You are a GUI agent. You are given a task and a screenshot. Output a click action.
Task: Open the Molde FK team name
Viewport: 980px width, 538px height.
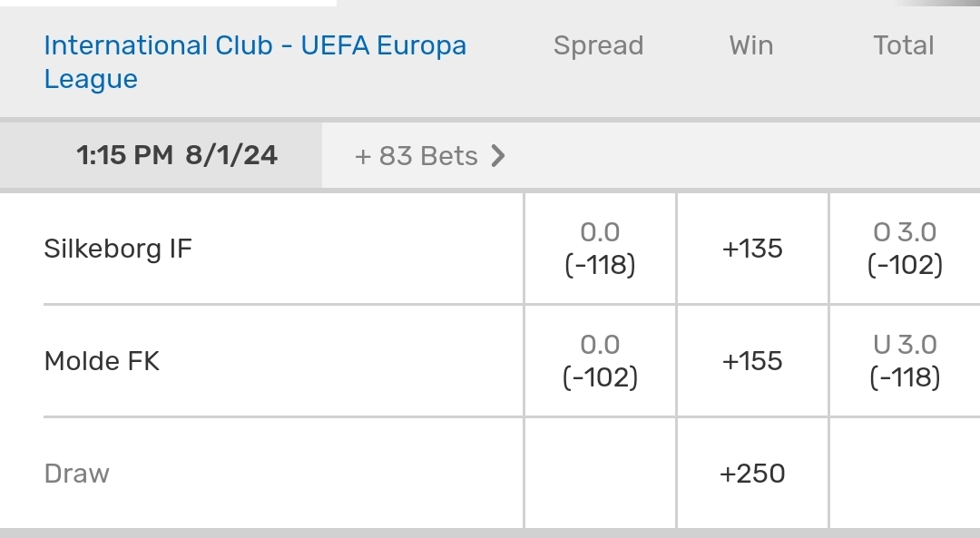pos(102,361)
